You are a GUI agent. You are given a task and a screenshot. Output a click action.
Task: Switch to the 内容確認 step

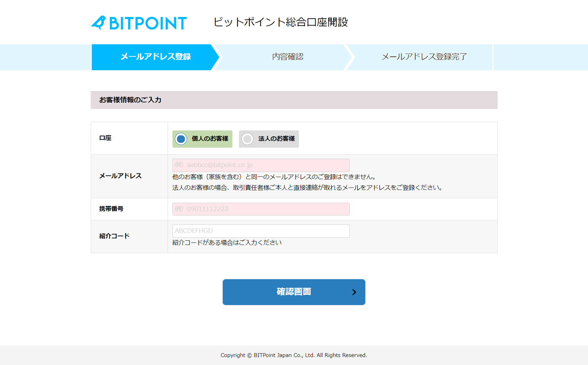point(288,57)
